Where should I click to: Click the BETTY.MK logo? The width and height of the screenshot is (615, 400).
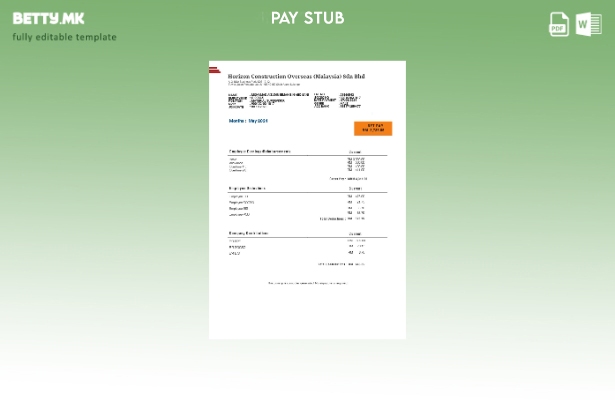point(48,18)
